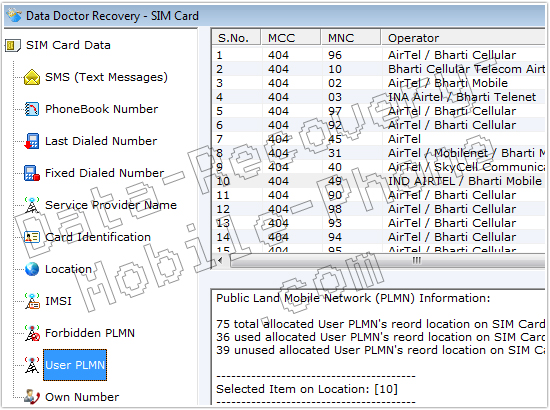Select row 10 IND AIRTEL operator
Screen dimensions: 550x410
pos(378,181)
